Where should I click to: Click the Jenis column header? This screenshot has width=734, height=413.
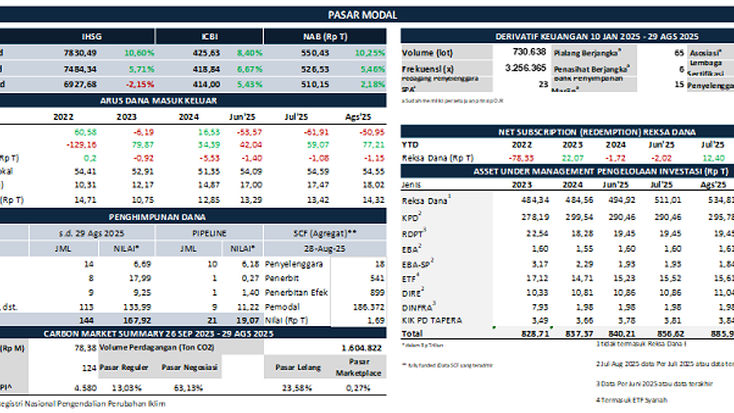click(x=411, y=185)
